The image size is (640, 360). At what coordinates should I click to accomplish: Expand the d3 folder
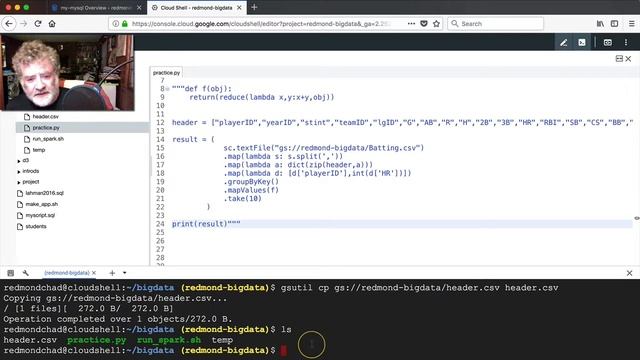[19, 161]
